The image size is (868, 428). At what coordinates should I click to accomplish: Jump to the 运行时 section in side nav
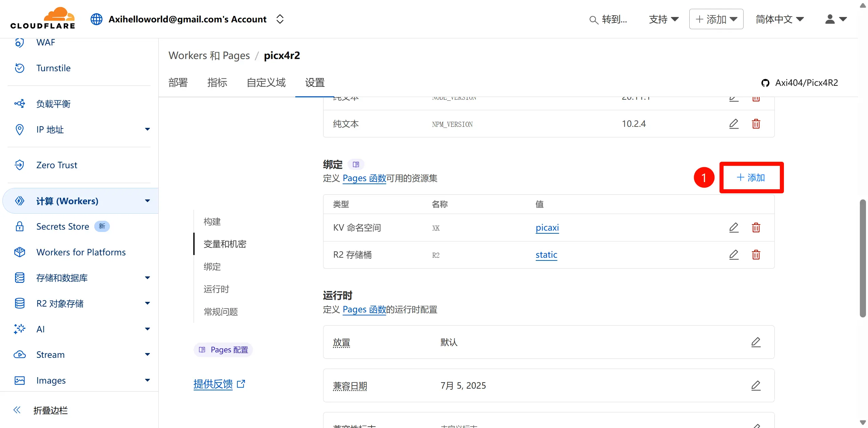tap(216, 289)
